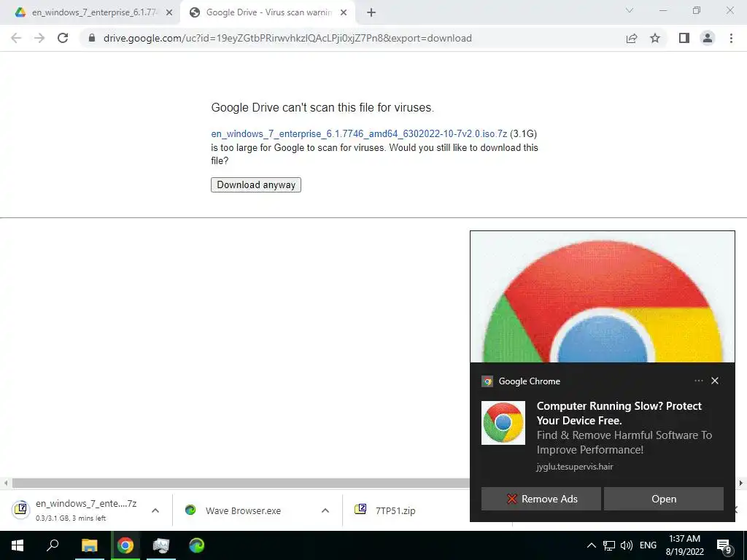Show hidden system tray icons
Screen dimensions: 747x560
click(x=591, y=545)
